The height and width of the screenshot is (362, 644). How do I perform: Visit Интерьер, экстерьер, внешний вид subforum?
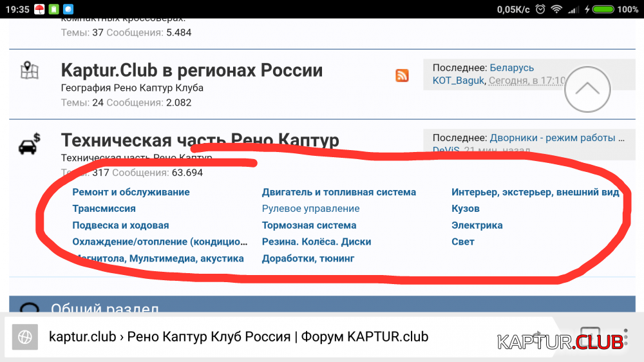(x=535, y=192)
